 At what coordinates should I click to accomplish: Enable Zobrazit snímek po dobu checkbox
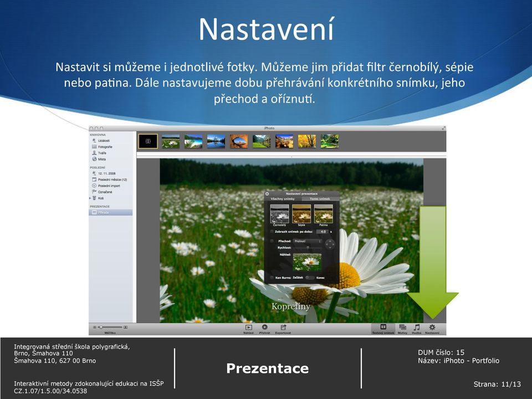[272, 232]
